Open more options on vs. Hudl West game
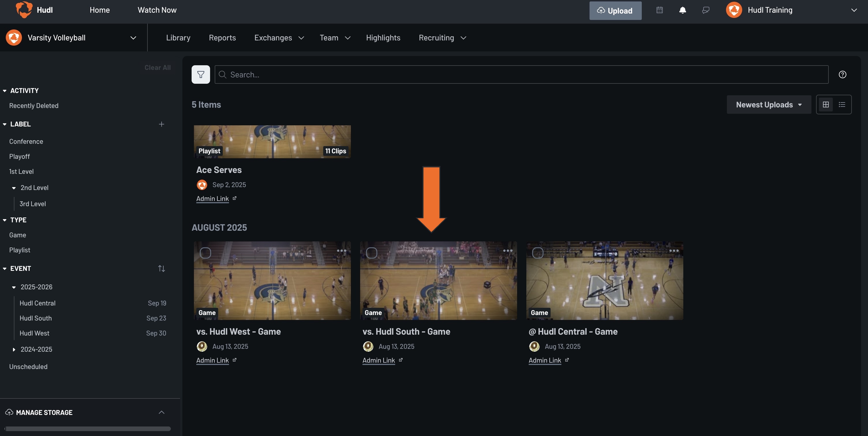Viewport: 868px width, 436px height. [x=341, y=251]
